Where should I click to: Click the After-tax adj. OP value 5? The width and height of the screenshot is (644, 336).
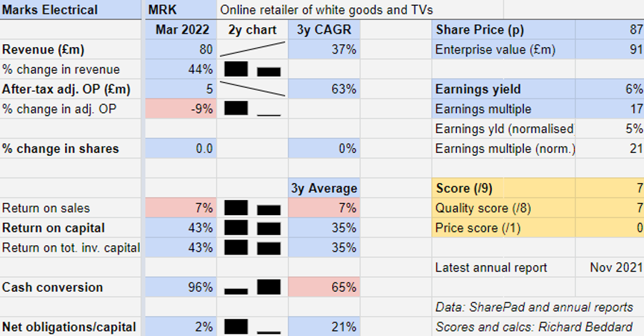(x=181, y=89)
